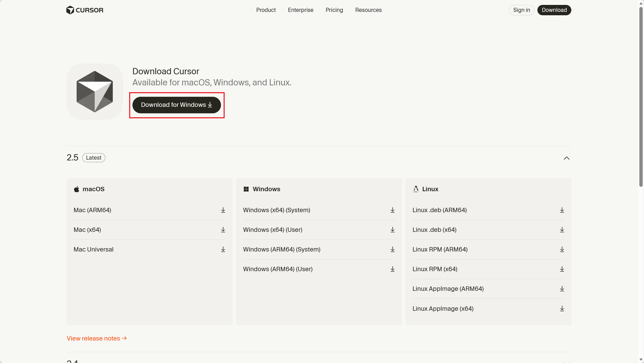Download Mac (ARM64) via its arrow icon
The image size is (644, 363).
[223, 210]
